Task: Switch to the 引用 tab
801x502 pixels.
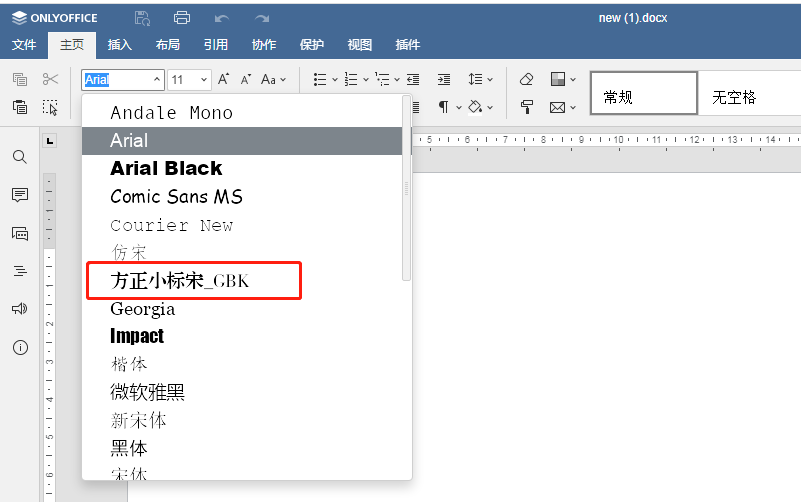Action: pyautogui.click(x=216, y=45)
